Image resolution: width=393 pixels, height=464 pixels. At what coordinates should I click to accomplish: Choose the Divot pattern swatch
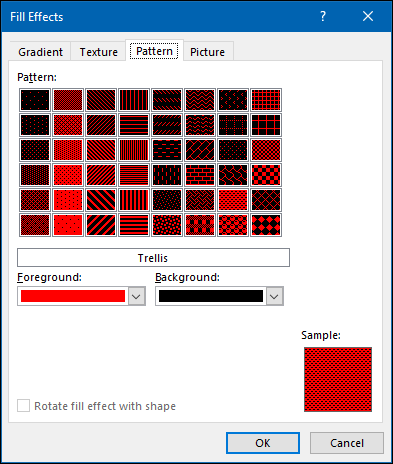(x=233, y=100)
